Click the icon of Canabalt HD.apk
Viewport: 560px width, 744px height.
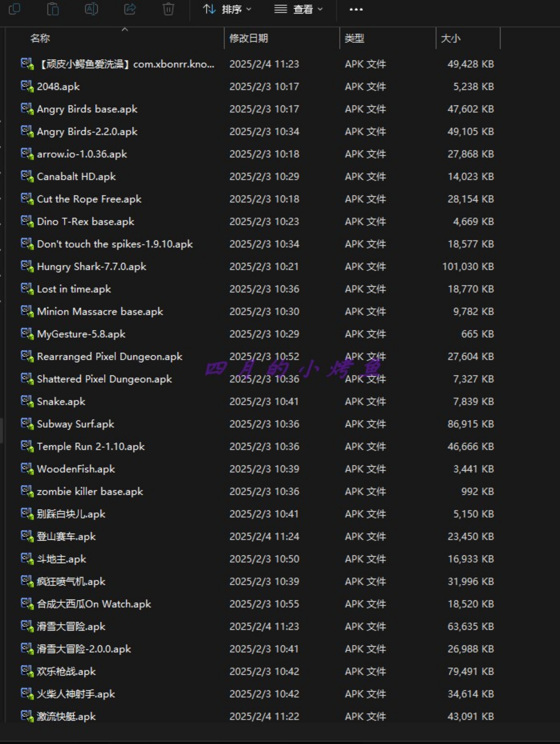coord(27,177)
